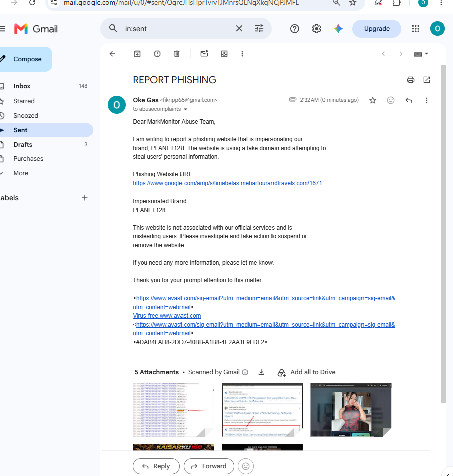Image resolution: width=453 pixels, height=476 pixels.
Task: Expand recipient details arrow by abusecomplaints
Action: [x=185, y=109]
